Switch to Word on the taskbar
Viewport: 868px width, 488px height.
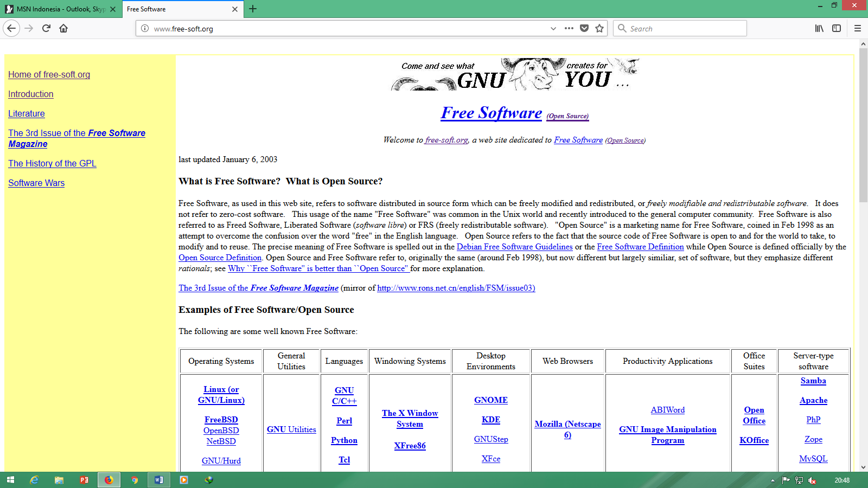[159, 480]
